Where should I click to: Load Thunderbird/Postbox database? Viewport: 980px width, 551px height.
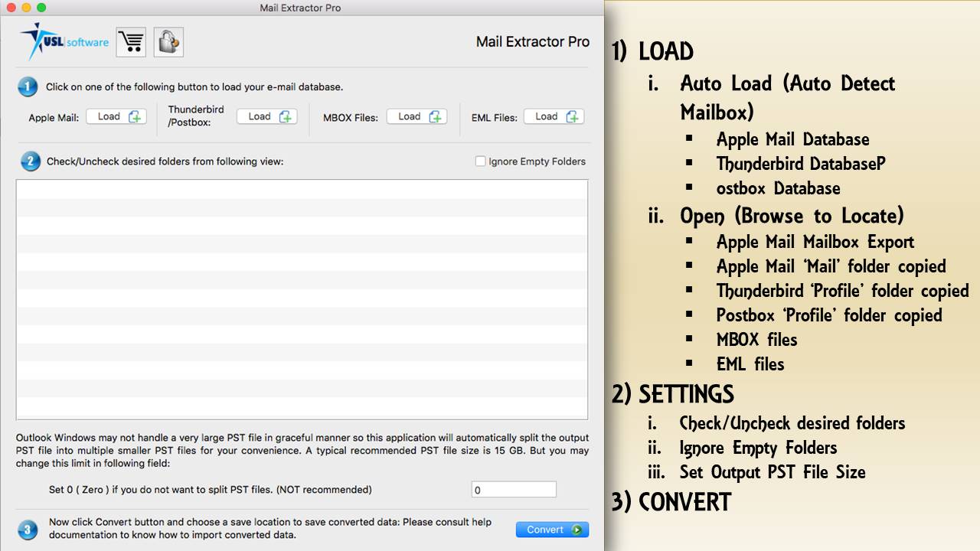pyautogui.click(x=267, y=116)
